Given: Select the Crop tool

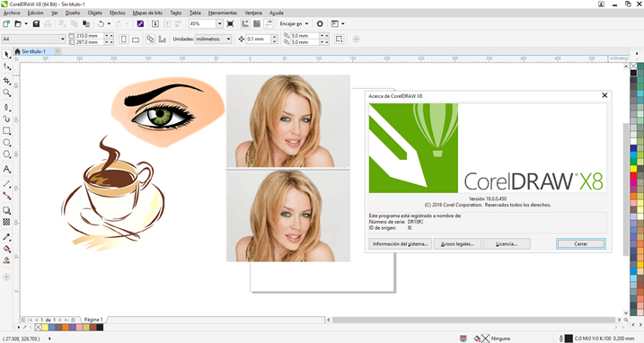Looking at the screenshot, I should pos(6,81).
